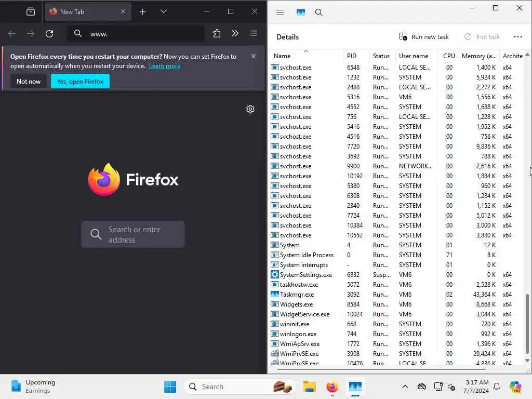Open notifications bell in taskbar
The image size is (532, 399).
pyautogui.click(x=497, y=387)
